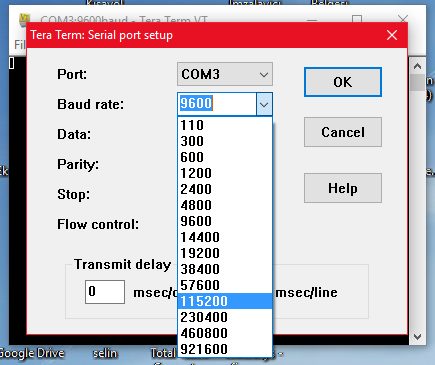The image size is (435, 365).
Task: Select selin desktop shortcut label
Action: (105, 353)
